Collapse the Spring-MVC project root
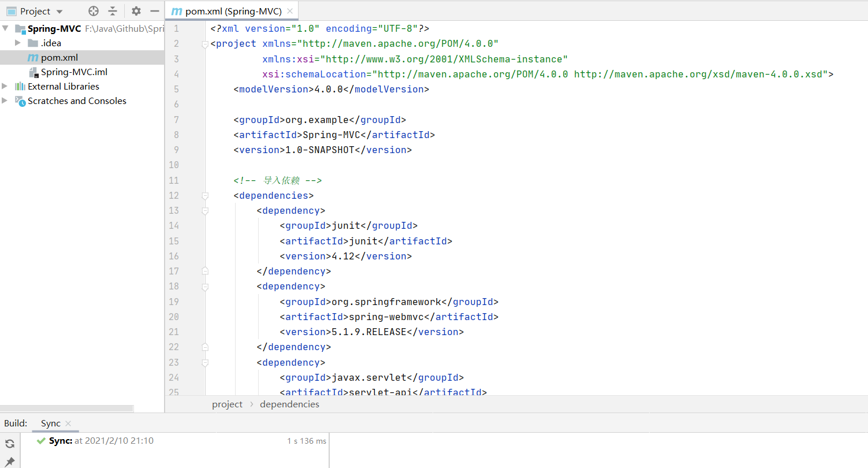The width and height of the screenshot is (868, 468). point(5,28)
